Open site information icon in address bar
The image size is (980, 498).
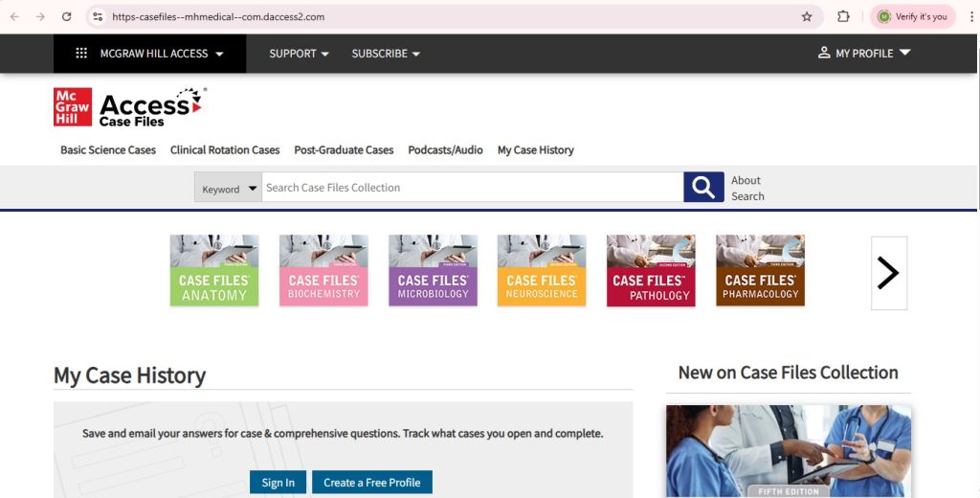[98, 17]
